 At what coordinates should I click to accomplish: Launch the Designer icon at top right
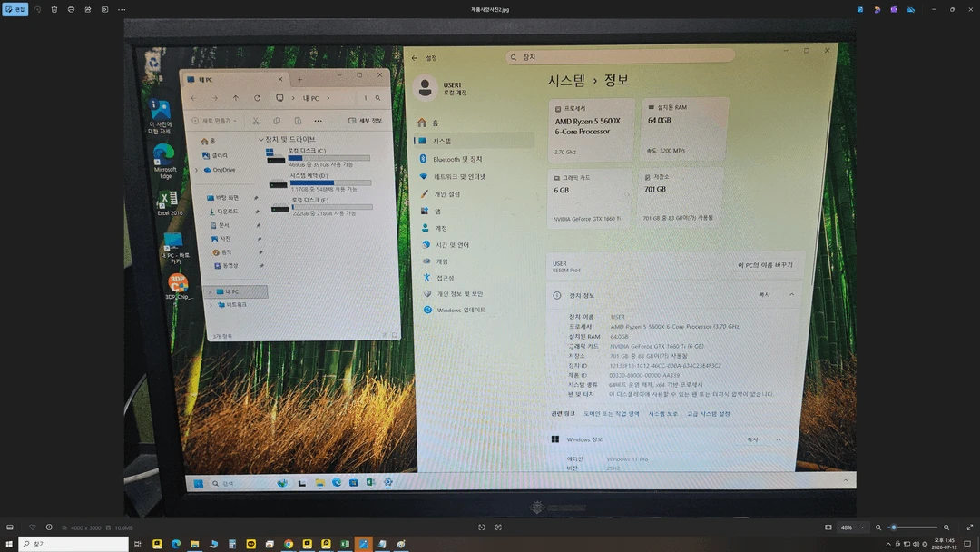(x=877, y=9)
